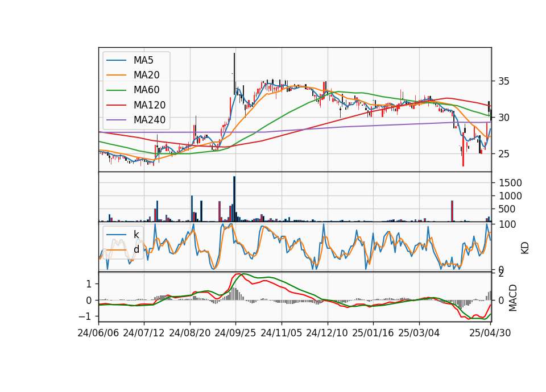Click the k legend label in KD panel
The image size is (546, 392).
[136, 235]
